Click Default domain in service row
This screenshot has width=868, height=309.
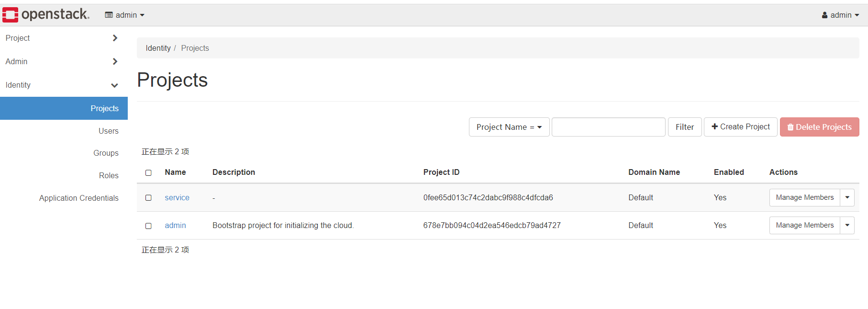641,197
